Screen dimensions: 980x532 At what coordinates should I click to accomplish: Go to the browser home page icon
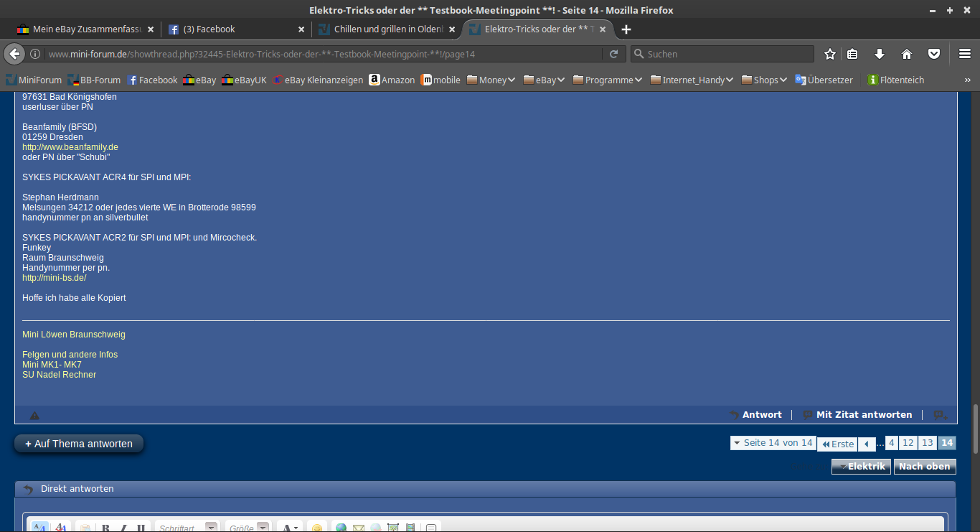click(x=907, y=54)
